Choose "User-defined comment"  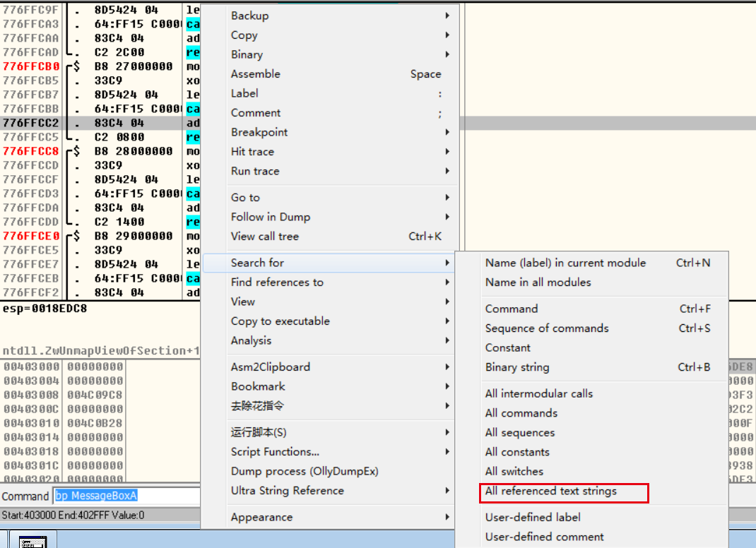543,537
